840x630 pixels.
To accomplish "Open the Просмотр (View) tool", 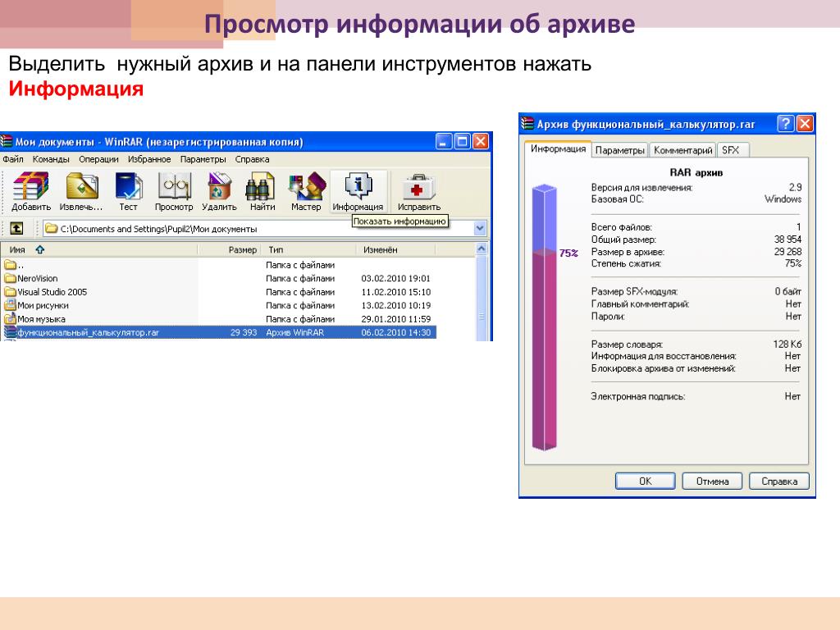I will coord(174,191).
